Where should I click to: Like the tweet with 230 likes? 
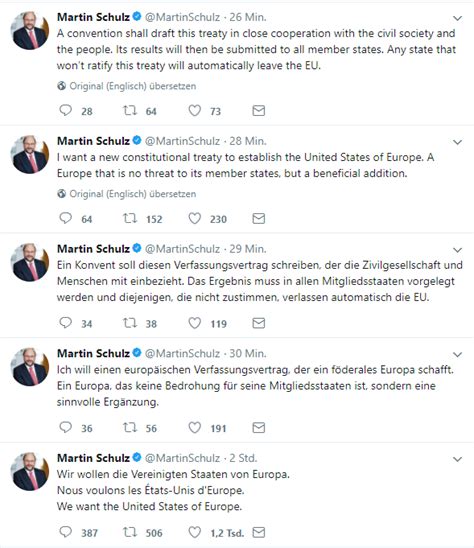pyautogui.click(x=195, y=218)
